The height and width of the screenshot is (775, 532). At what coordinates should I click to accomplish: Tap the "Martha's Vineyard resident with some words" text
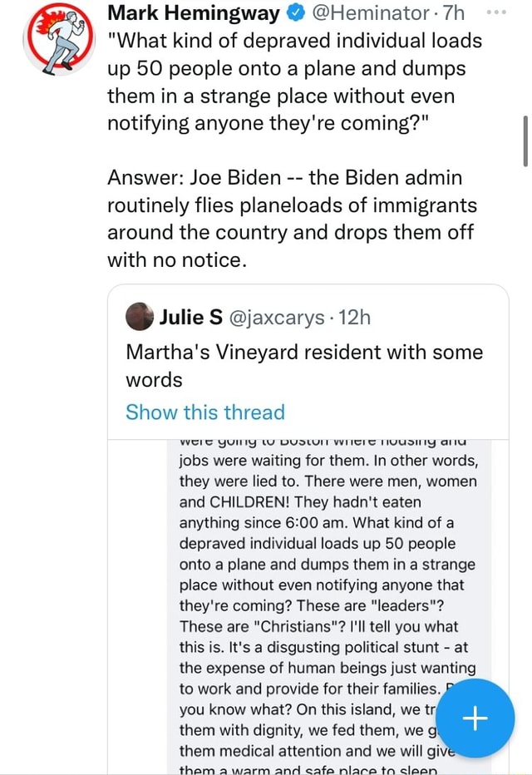[x=303, y=366]
